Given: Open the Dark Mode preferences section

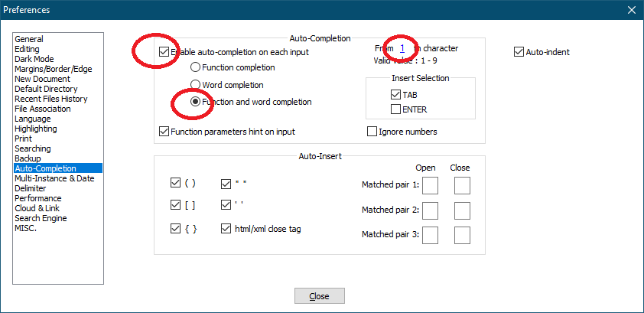Looking at the screenshot, I should click(34, 59).
